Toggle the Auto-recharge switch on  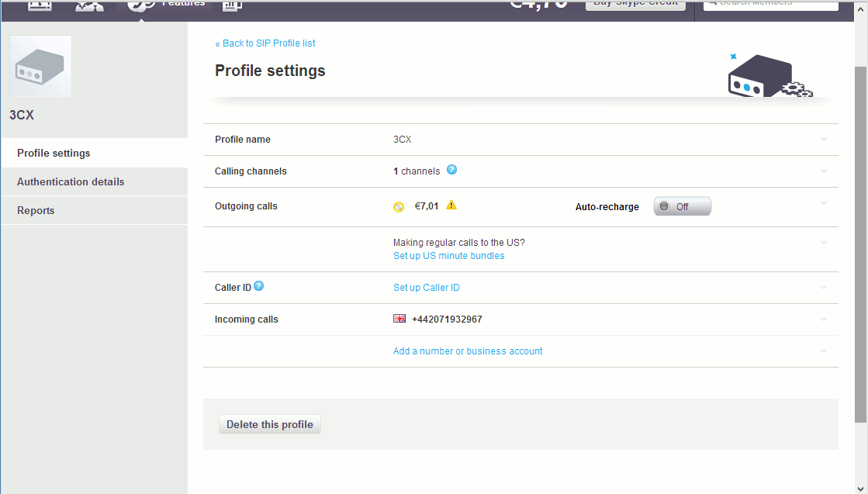[682, 206]
